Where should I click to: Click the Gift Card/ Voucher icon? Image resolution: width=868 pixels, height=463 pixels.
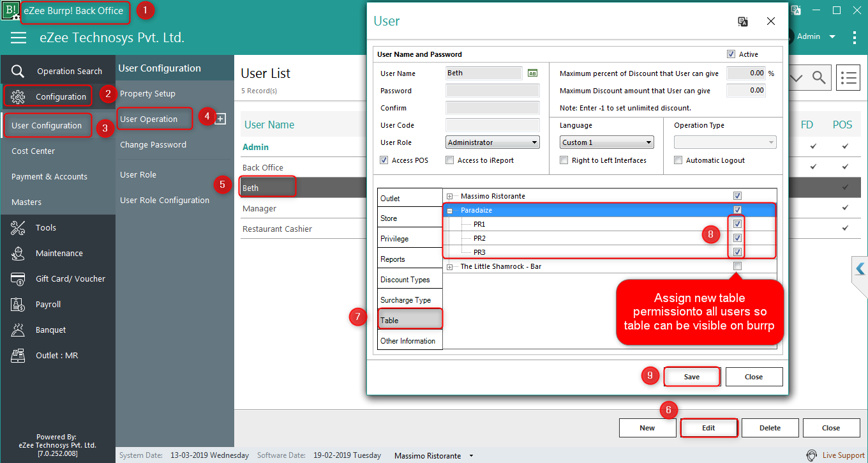[18, 278]
